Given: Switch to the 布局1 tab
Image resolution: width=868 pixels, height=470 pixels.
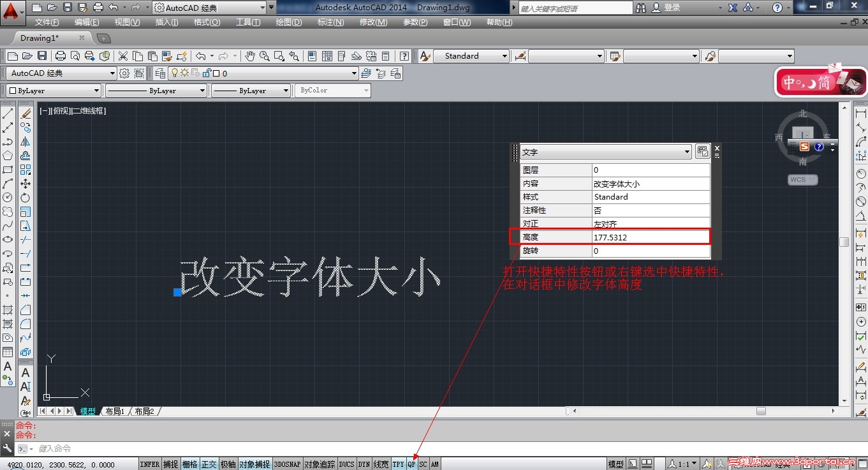Looking at the screenshot, I should coord(115,411).
